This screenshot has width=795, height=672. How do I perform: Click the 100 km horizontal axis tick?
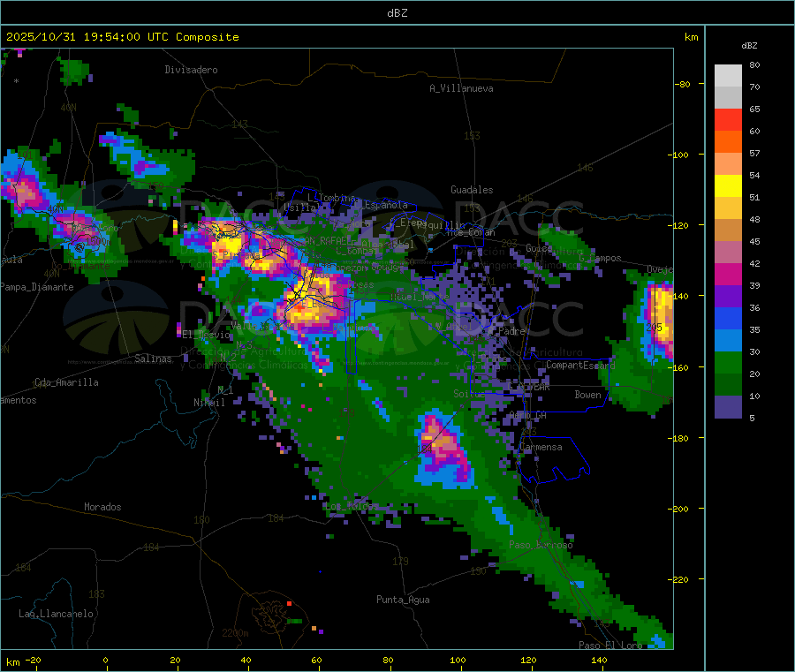point(458,660)
